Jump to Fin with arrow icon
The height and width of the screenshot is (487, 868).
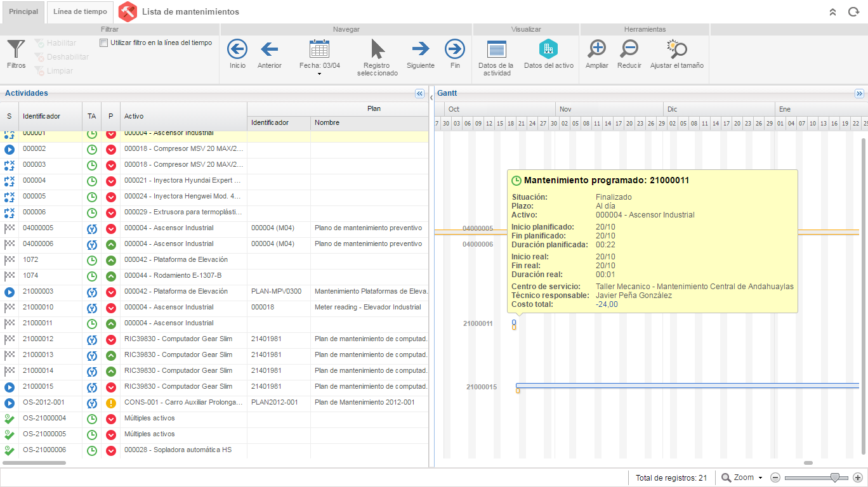coord(455,49)
